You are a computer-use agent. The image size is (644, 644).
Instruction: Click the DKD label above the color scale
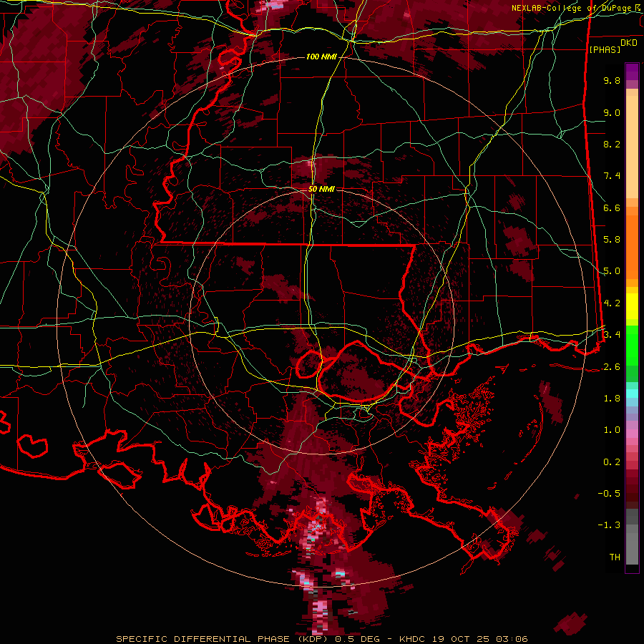click(x=629, y=43)
